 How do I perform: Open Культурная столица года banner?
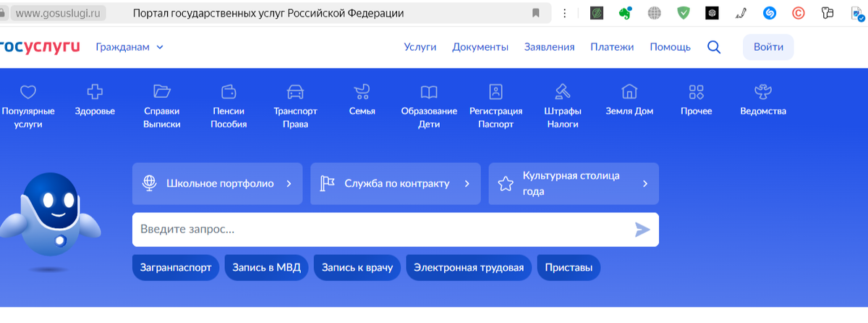tap(574, 183)
